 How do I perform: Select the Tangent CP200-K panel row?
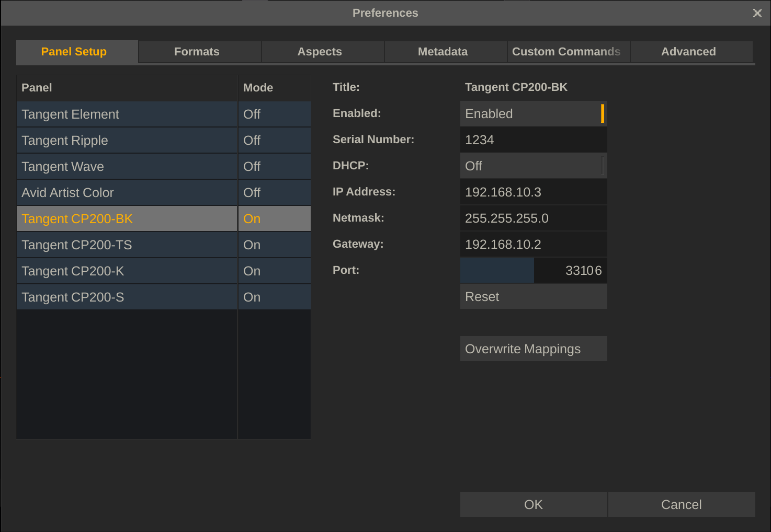127,271
